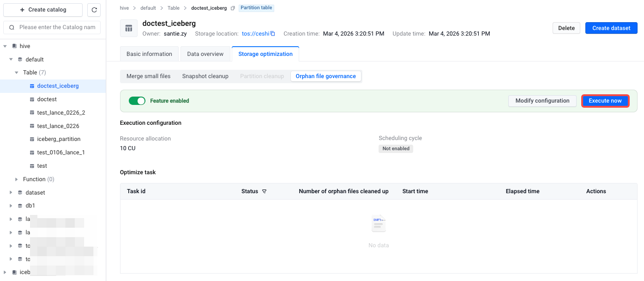Expand the db1 database node
Screen dimensions: 644x281
11,206
